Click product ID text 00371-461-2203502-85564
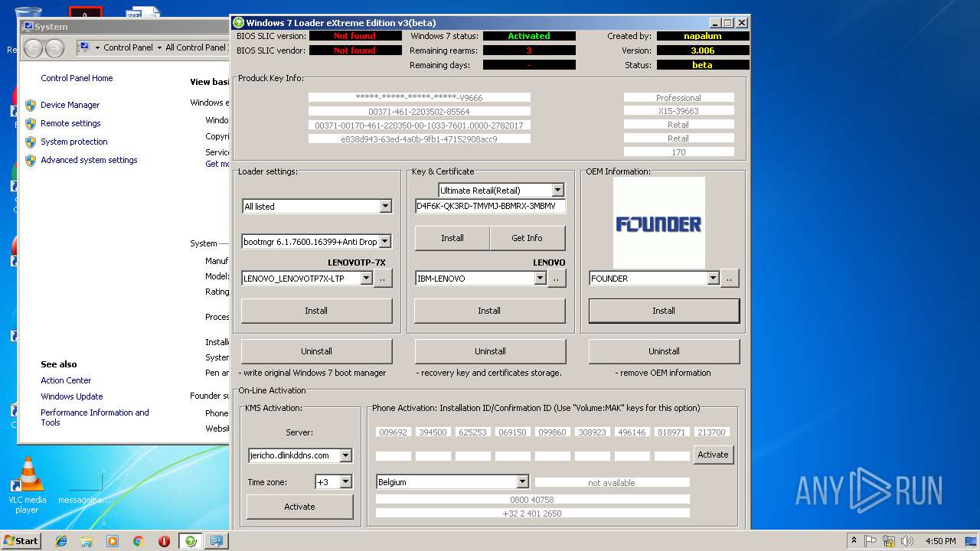 click(x=419, y=112)
